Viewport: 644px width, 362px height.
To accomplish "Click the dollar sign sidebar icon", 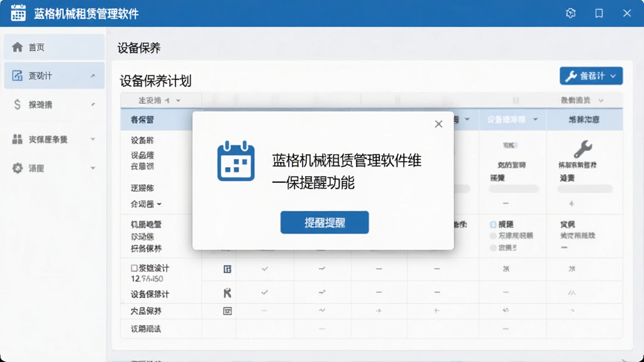I will pos(17,105).
